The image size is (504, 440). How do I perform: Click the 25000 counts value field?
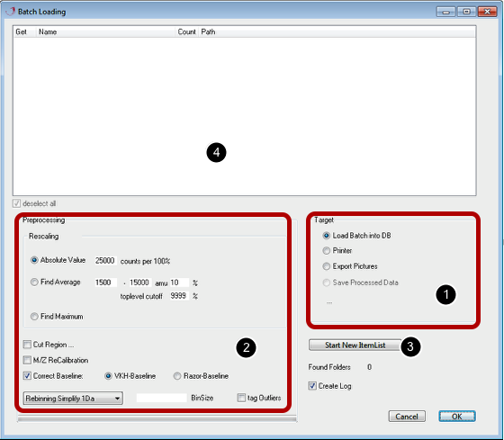[105, 261]
